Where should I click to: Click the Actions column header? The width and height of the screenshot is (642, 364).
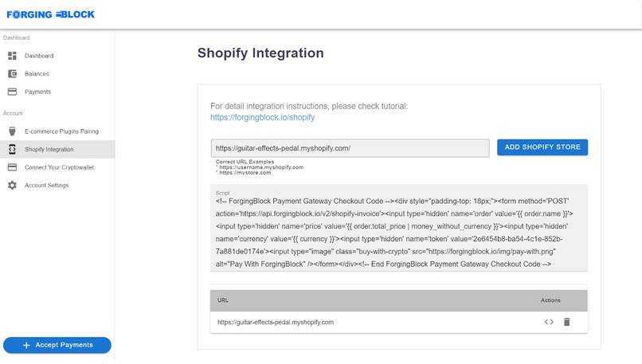point(550,300)
